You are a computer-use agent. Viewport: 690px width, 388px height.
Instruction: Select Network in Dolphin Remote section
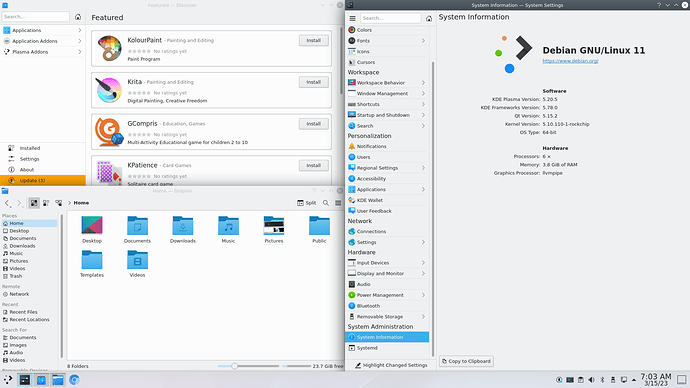point(29,294)
